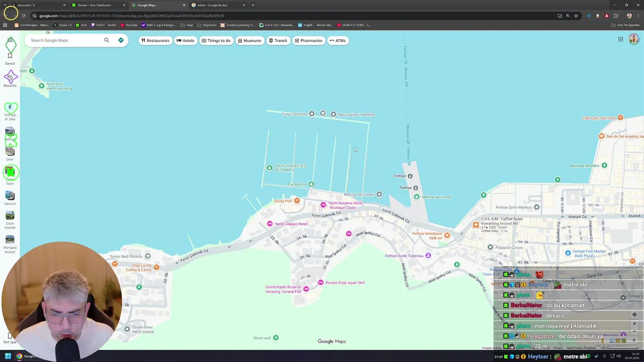Switch to Stream - Kick Dashboard tab

click(x=98, y=5)
